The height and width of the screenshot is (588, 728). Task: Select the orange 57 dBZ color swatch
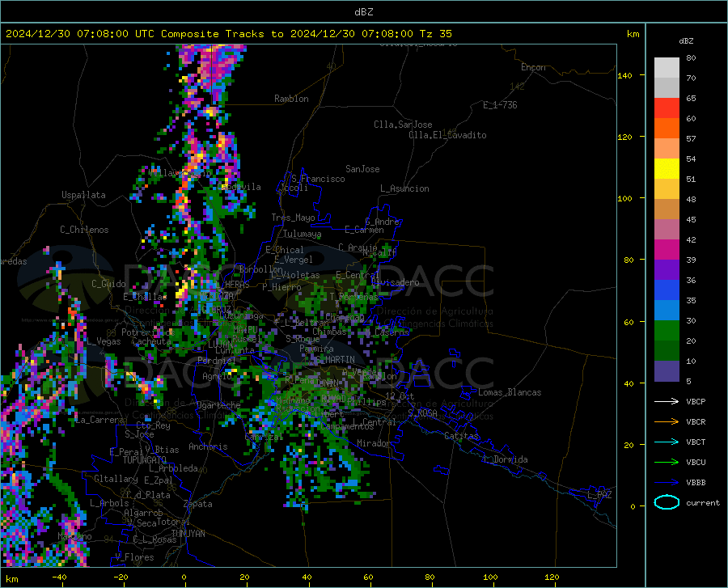click(667, 129)
